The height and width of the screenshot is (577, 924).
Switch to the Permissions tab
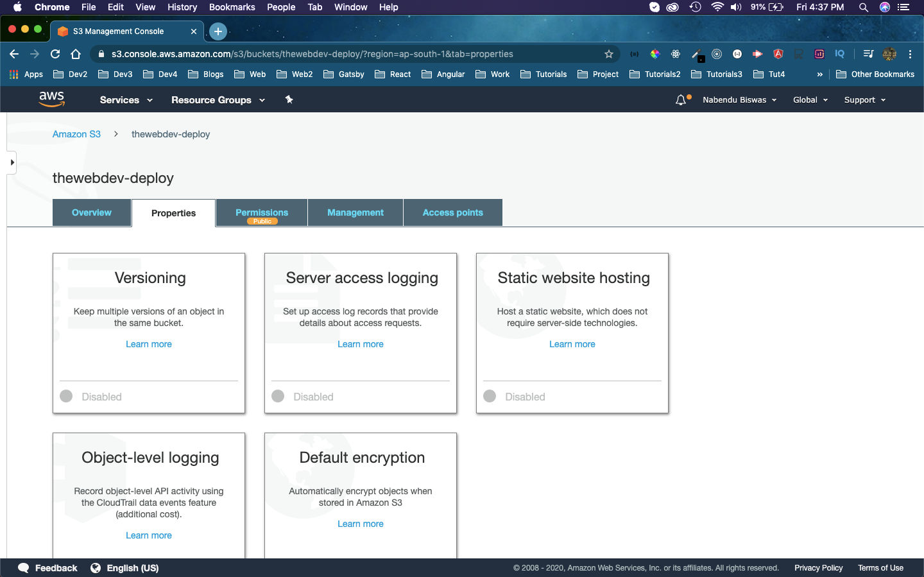point(262,212)
